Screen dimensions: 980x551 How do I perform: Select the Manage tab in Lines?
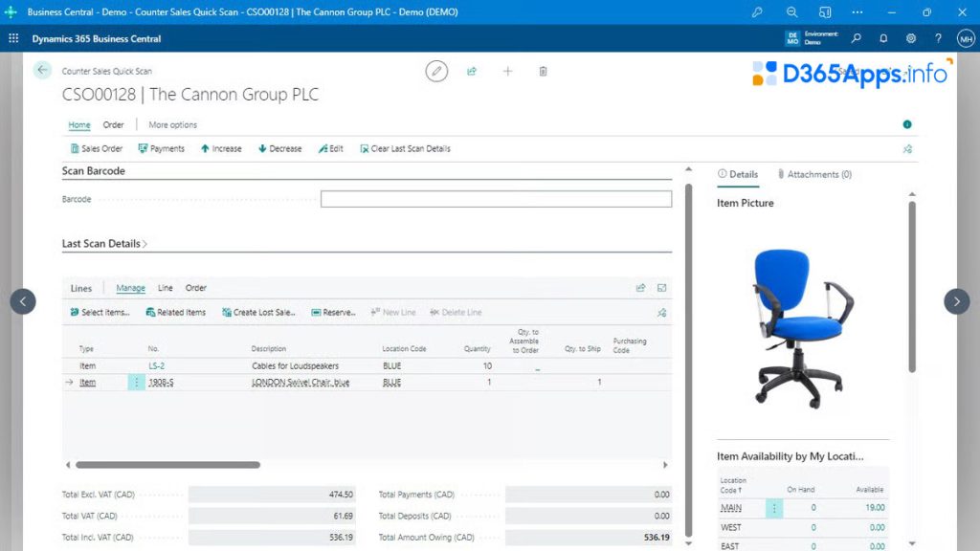(x=130, y=288)
